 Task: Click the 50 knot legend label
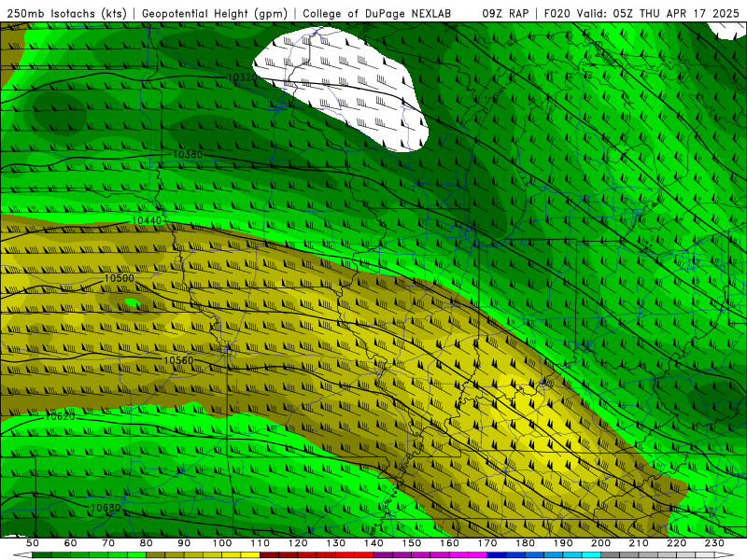(33, 543)
